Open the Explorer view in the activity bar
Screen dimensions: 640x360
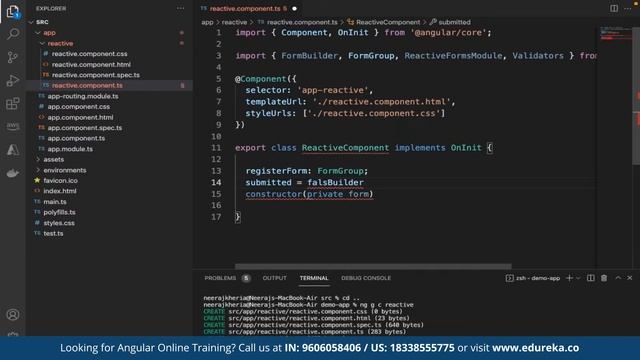pyautogui.click(x=13, y=11)
